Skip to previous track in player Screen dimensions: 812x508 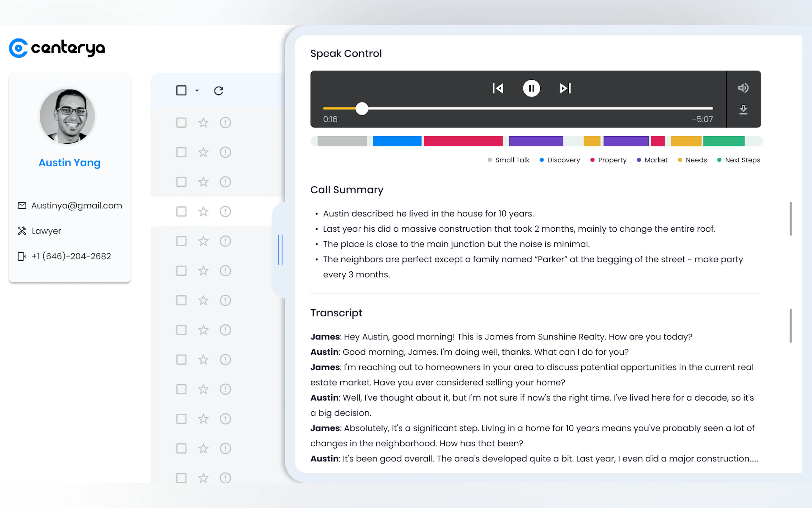[497, 88]
